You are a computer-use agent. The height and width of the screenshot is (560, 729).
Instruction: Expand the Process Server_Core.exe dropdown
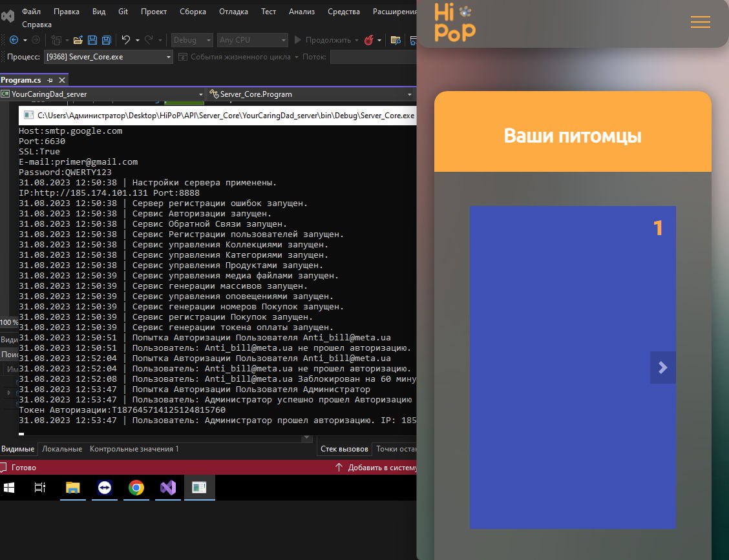pyautogui.click(x=109, y=57)
